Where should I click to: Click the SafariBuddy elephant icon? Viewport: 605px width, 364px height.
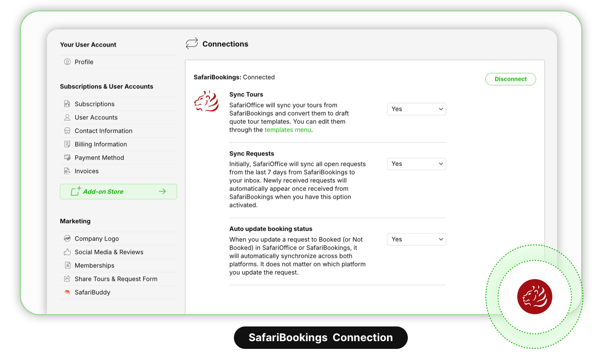click(x=67, y=293)
